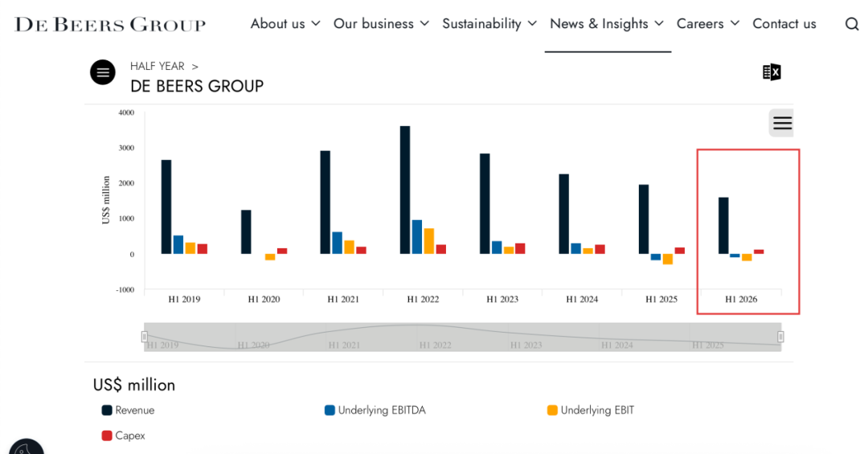Image resolution: width=868 pixels, height=454 pixels.
Task: Expand the Our business menu
Action: tap(381, 24)
